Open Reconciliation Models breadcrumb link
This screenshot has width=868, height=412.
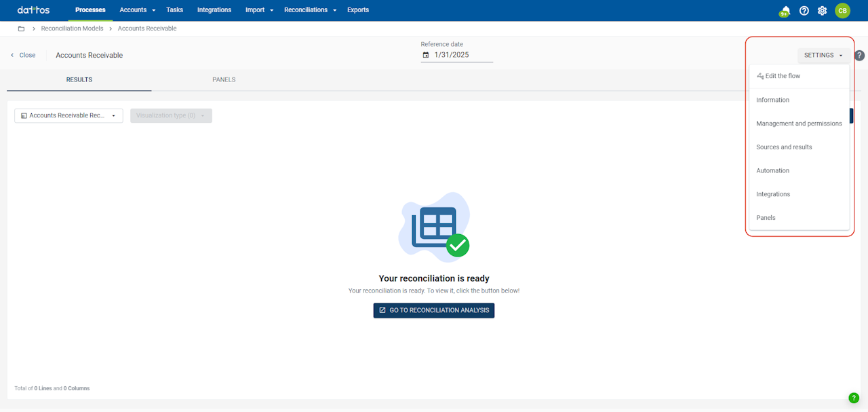(73, 29)
